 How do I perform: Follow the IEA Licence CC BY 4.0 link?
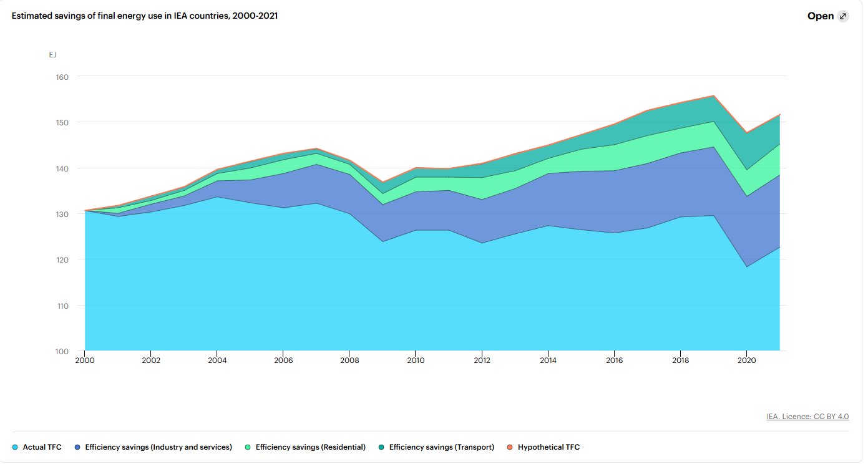[807, 417]
